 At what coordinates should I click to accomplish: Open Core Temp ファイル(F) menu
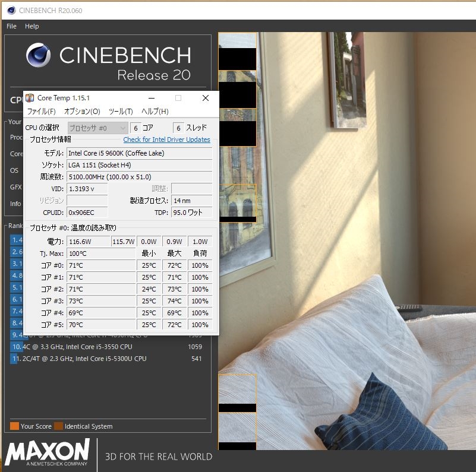coord(42,112)
